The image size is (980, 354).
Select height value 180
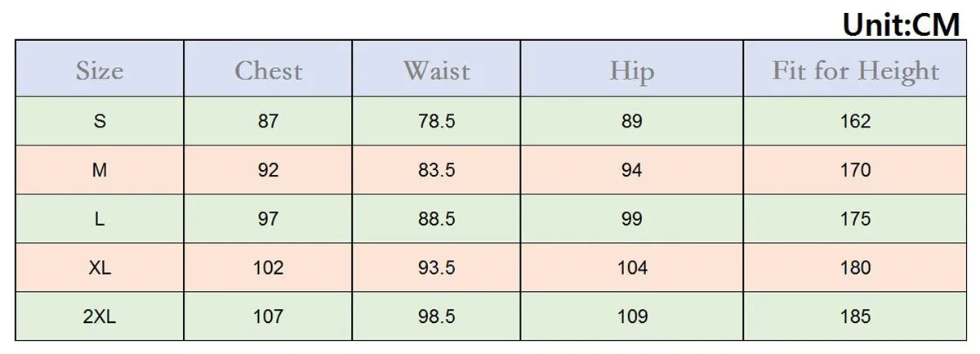855,267
